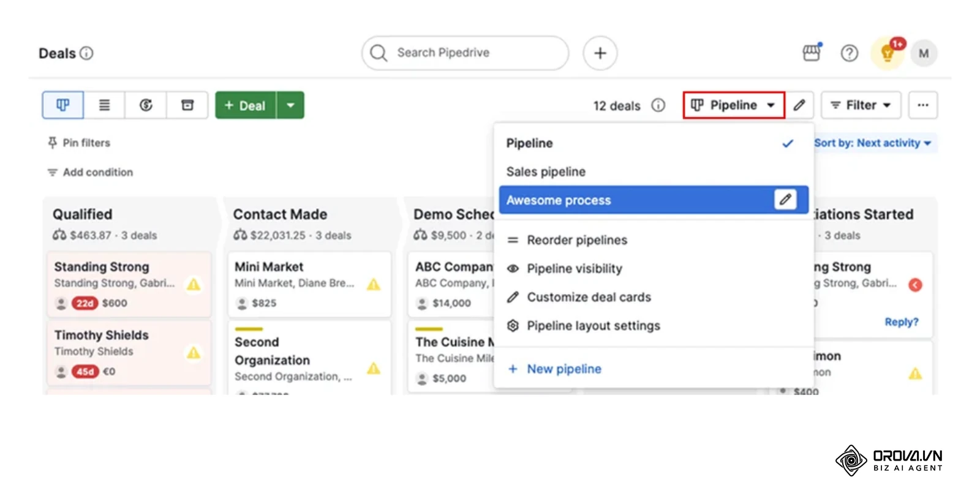Click the green + Deal button
The height and width of the screenshot is (501, 980).
246,105
